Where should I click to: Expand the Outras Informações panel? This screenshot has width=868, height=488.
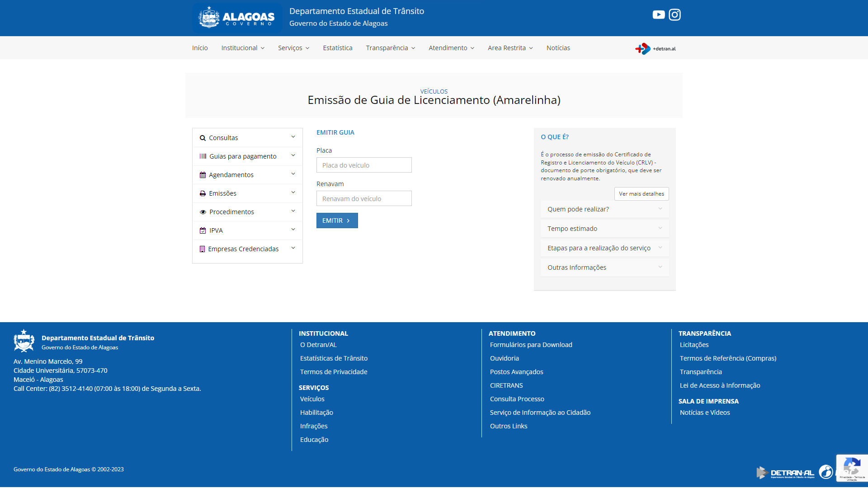click(604, 267)
